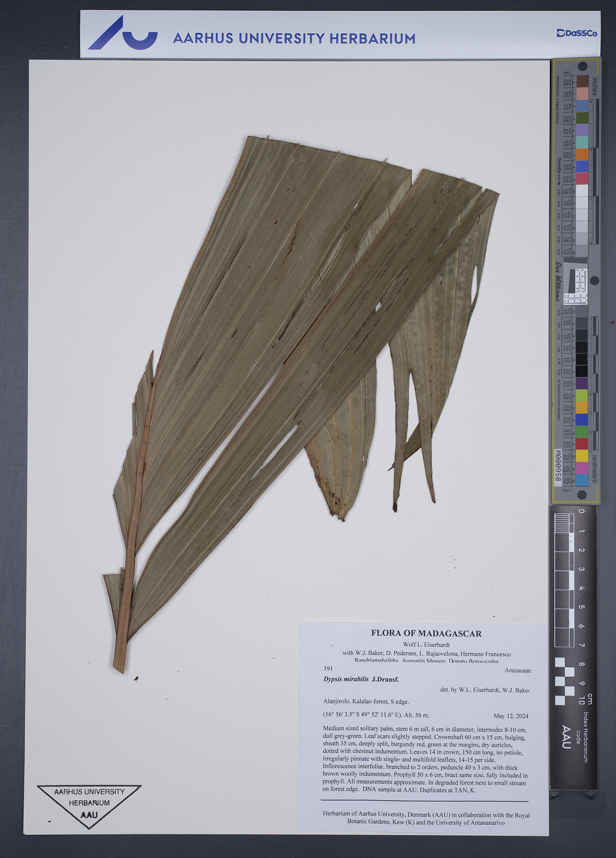Image resolution: width=616 pixels, height=858 pixels.
Task: Click the Flora of Madagascar label heading
Action: 426,633
